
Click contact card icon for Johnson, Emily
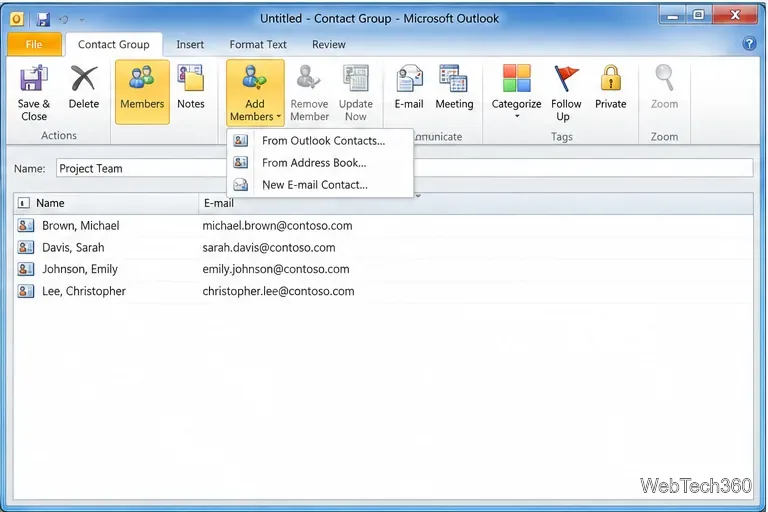tap(25, 269)
